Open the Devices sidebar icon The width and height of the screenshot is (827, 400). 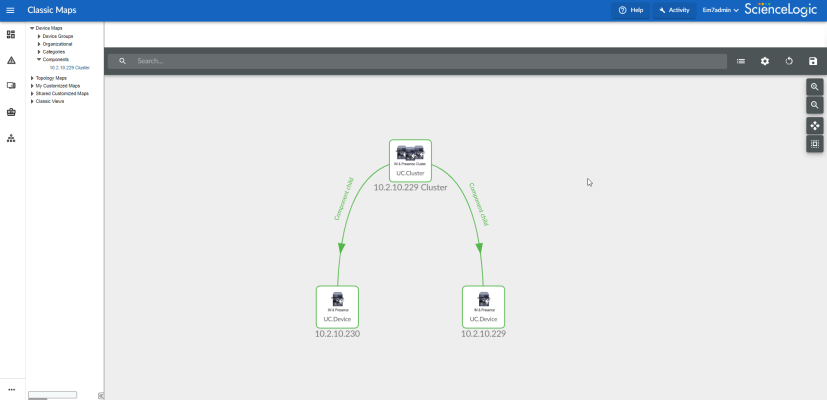point(11,86)
